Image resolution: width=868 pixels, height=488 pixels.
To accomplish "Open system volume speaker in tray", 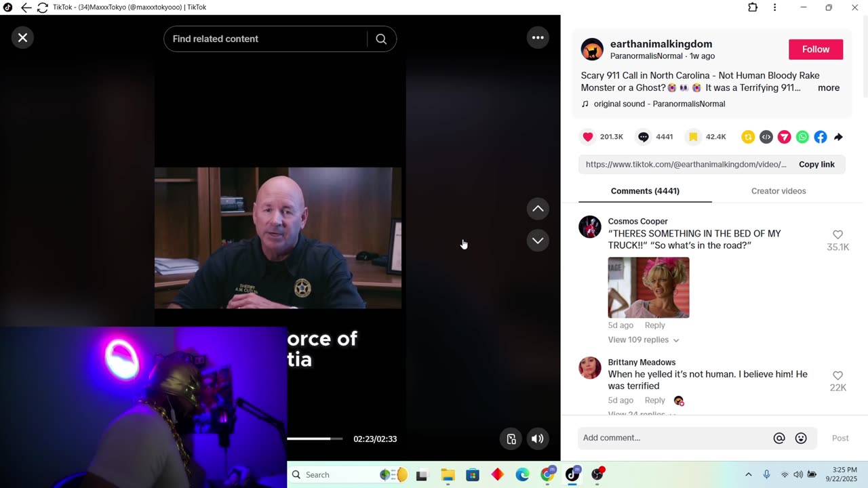I will point(798,475).
